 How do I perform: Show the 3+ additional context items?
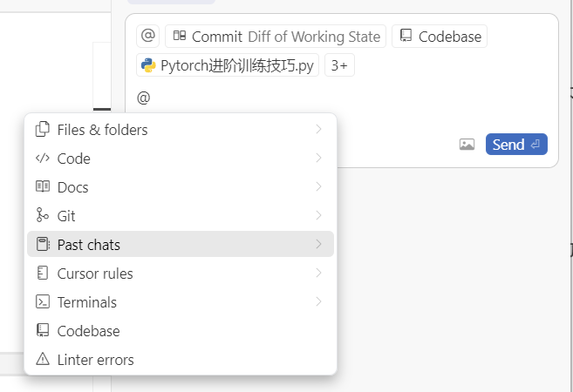coord(339,65)
